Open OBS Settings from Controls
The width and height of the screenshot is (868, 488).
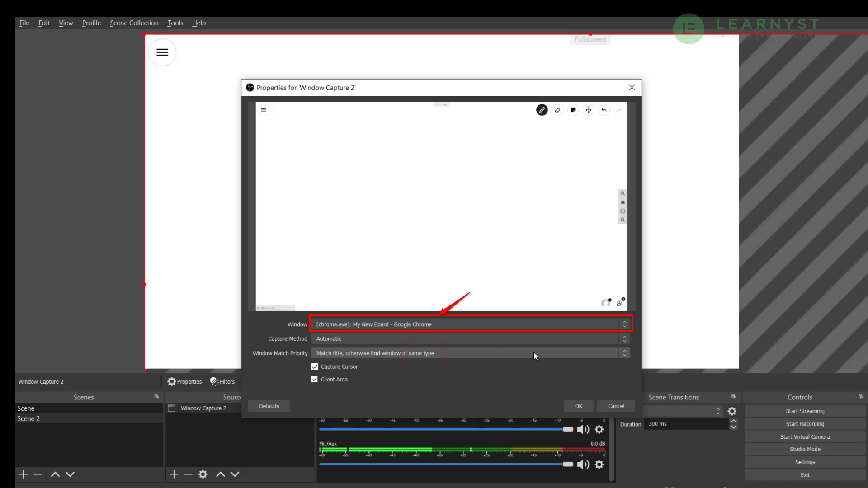click(805, 462)
